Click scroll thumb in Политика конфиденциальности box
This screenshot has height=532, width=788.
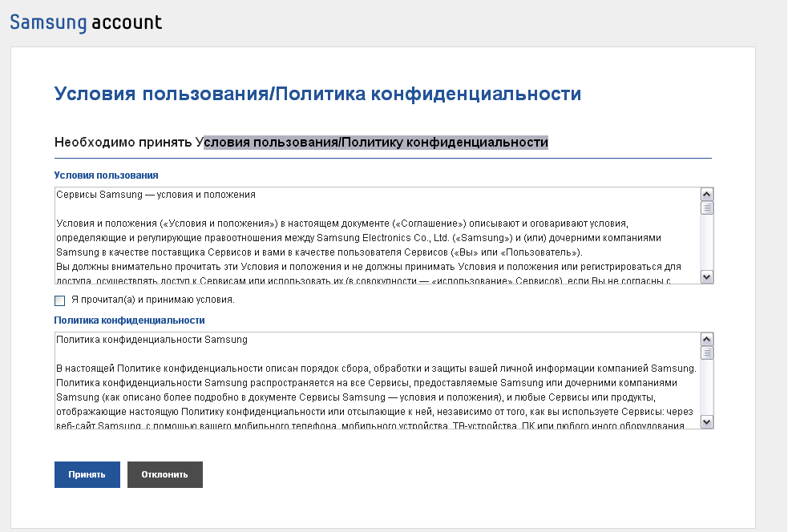tap(706, 353)
